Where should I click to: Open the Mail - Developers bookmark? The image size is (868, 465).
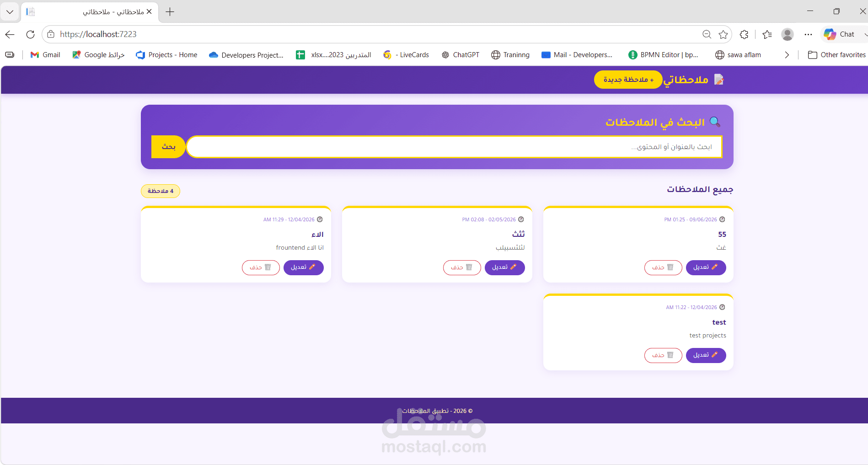[x=577, y=55]
